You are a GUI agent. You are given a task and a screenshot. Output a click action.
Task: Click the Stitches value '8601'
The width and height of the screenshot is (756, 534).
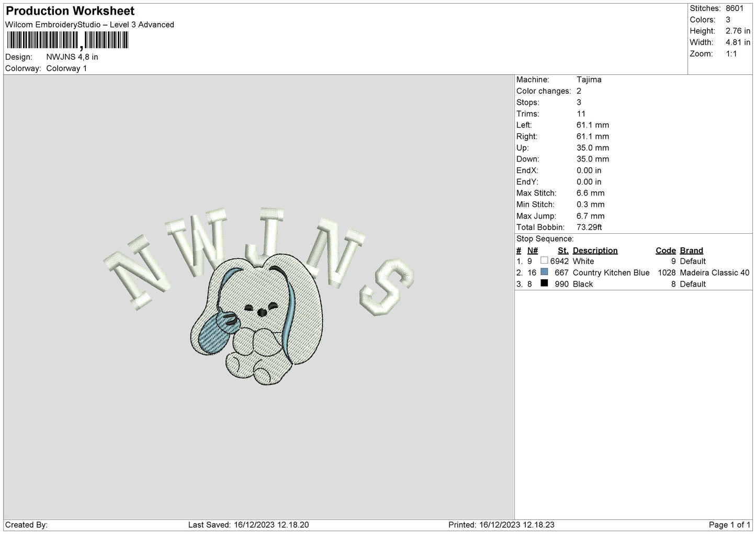coord(735,8)
